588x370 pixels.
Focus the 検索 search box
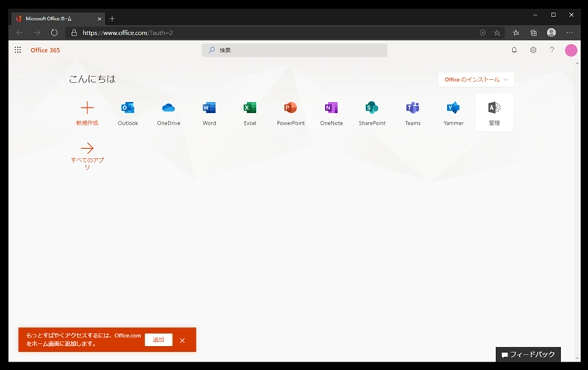[x=294, y=50]
